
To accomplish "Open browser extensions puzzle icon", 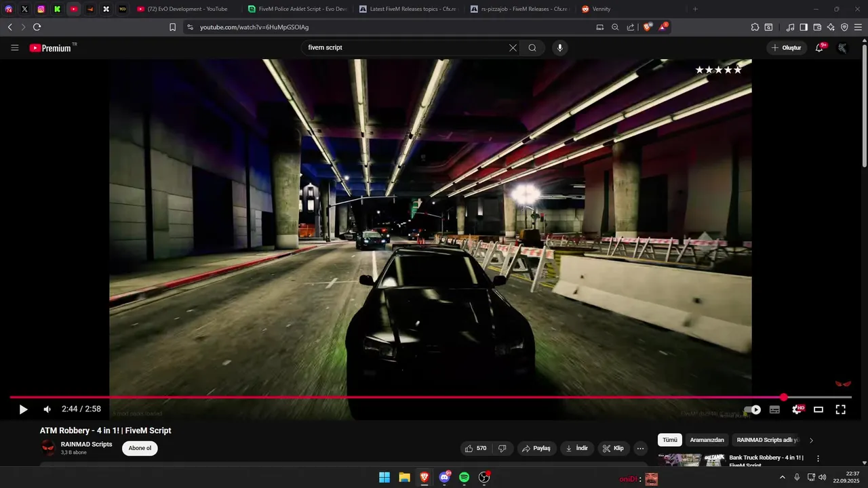I will pos(755,27).
